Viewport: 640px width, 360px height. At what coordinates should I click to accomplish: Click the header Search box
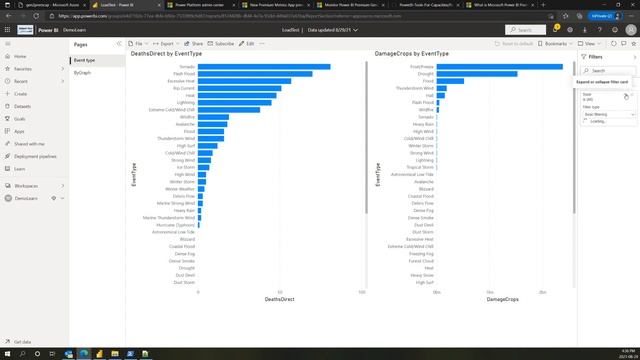coord(525,30)
